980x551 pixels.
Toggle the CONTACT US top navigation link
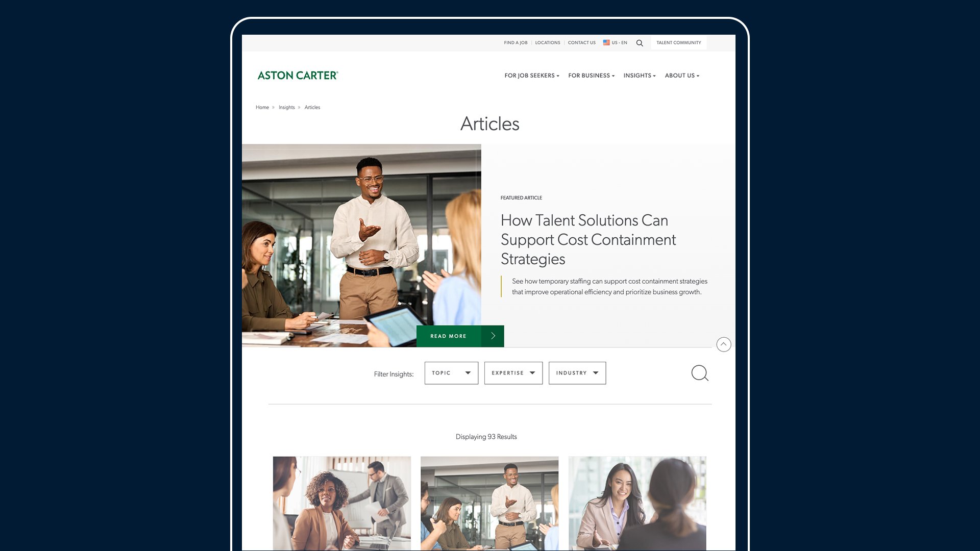tap(581, 42)
